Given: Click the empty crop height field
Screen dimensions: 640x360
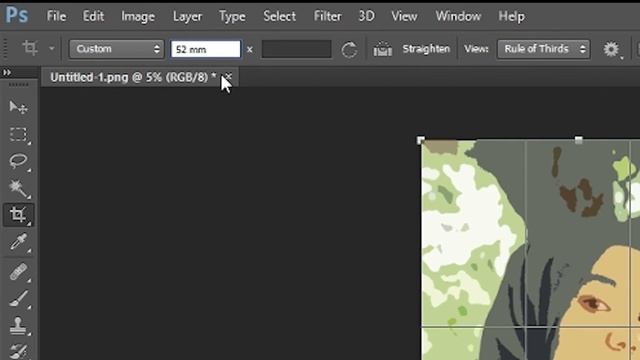Looking at the screenshot, I should pos(296,49).
